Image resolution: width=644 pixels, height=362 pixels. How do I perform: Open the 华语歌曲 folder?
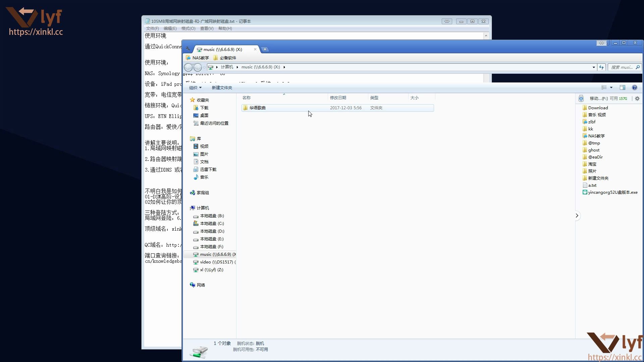(x=258, y=108)
